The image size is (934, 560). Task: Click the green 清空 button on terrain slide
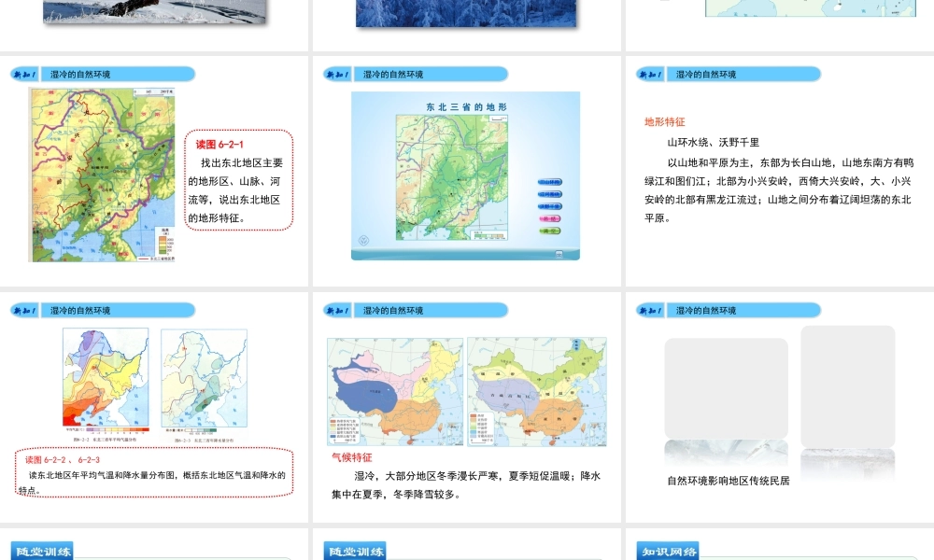(x=549, y=230)
